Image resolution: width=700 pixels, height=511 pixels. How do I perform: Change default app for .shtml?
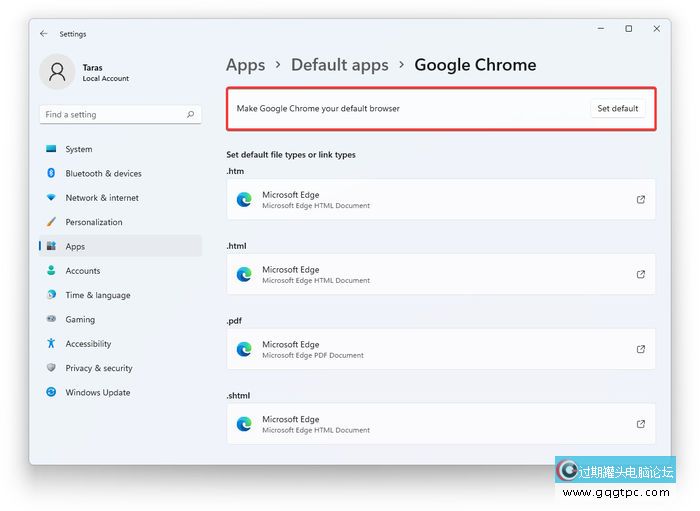coord(441,424)
